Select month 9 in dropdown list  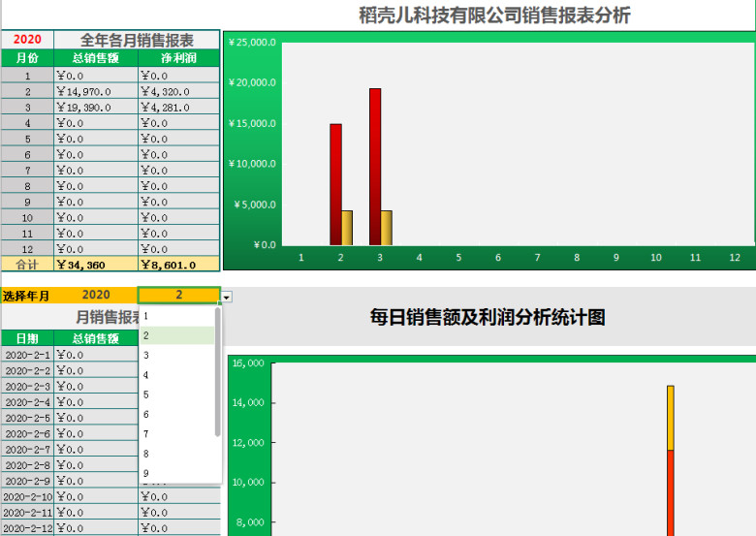[177, 473]
